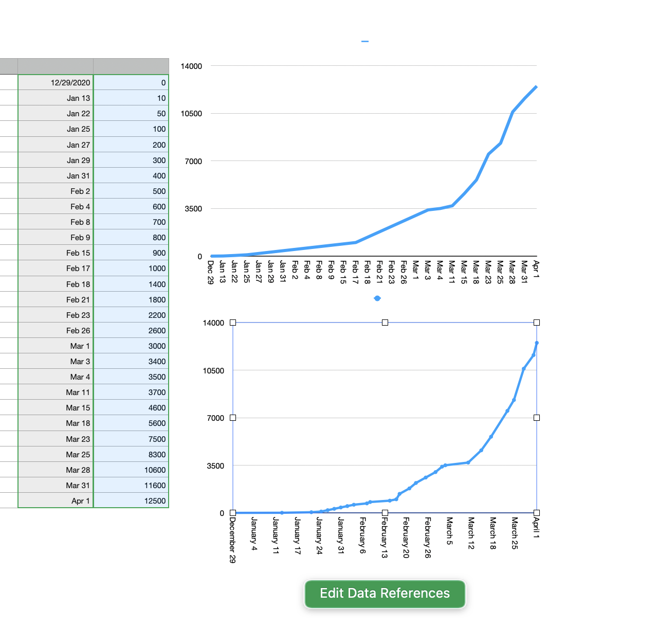Click the top-right chart selection handle

(537, 323)
